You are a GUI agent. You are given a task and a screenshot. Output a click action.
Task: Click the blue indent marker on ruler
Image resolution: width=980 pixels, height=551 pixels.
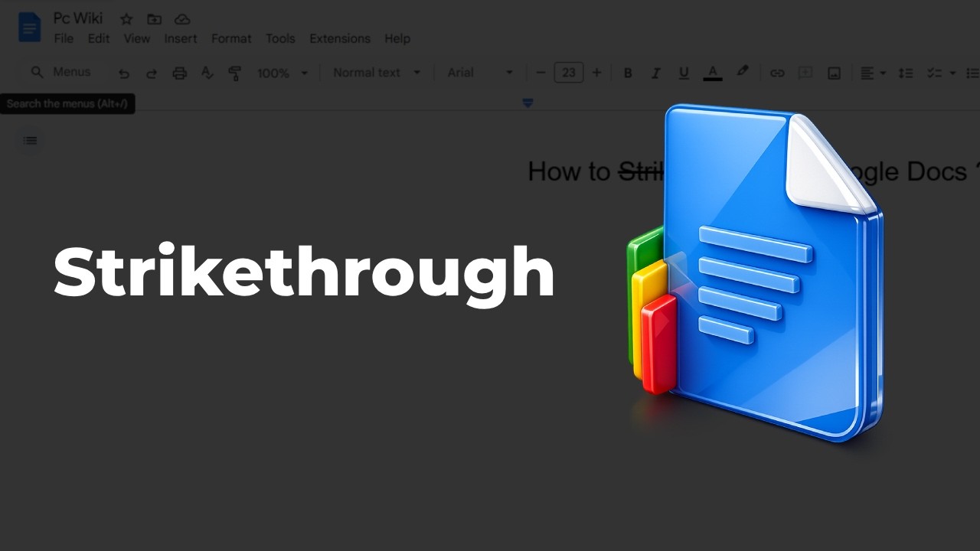point(528,103)
